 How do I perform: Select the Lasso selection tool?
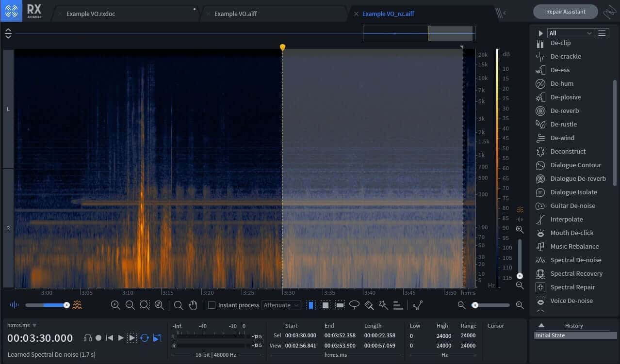(355, 305)
